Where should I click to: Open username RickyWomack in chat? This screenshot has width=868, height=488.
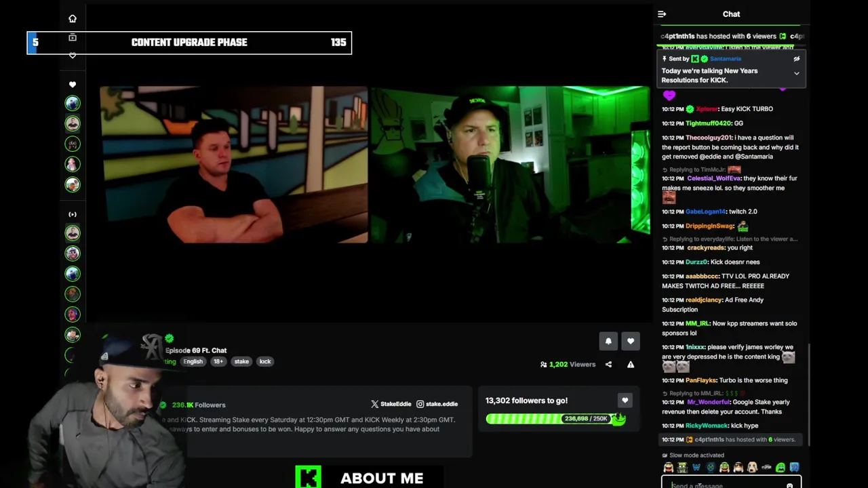click(706, 426)
